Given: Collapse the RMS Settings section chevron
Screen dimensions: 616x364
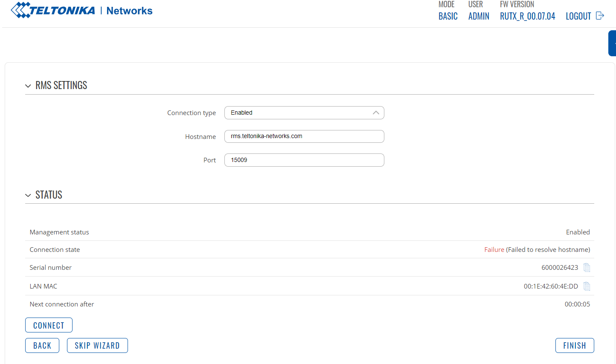Looking at the screenshot, I should (x=28, y=86).
